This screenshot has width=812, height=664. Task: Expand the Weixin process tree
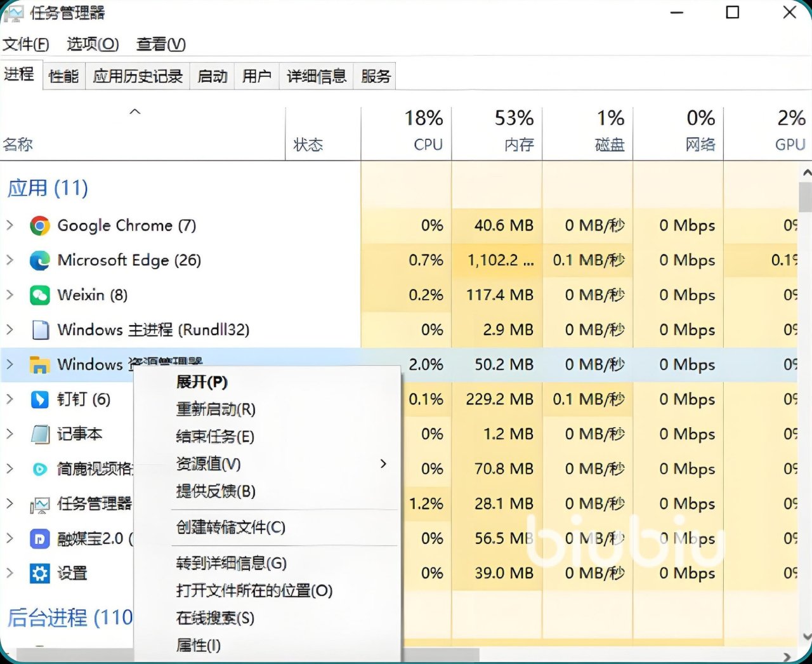pos(10,295)
